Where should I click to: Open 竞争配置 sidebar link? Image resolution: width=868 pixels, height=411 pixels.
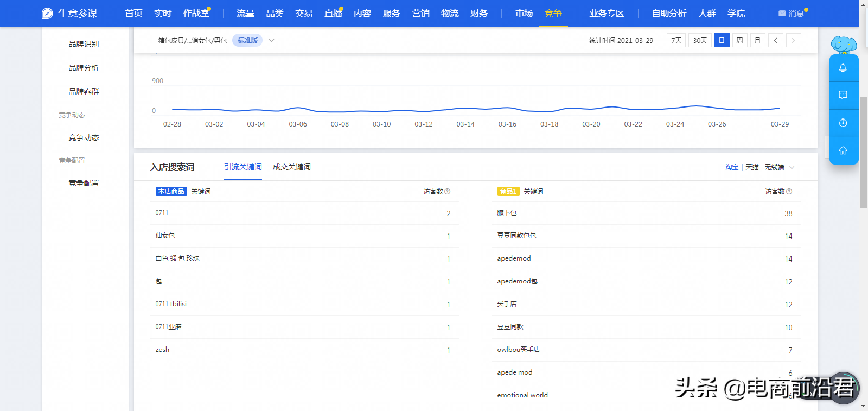tap(84, 183)
